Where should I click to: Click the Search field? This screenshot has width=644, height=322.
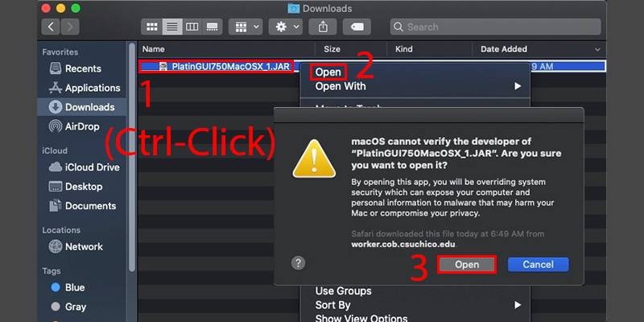tap(495, 27)
